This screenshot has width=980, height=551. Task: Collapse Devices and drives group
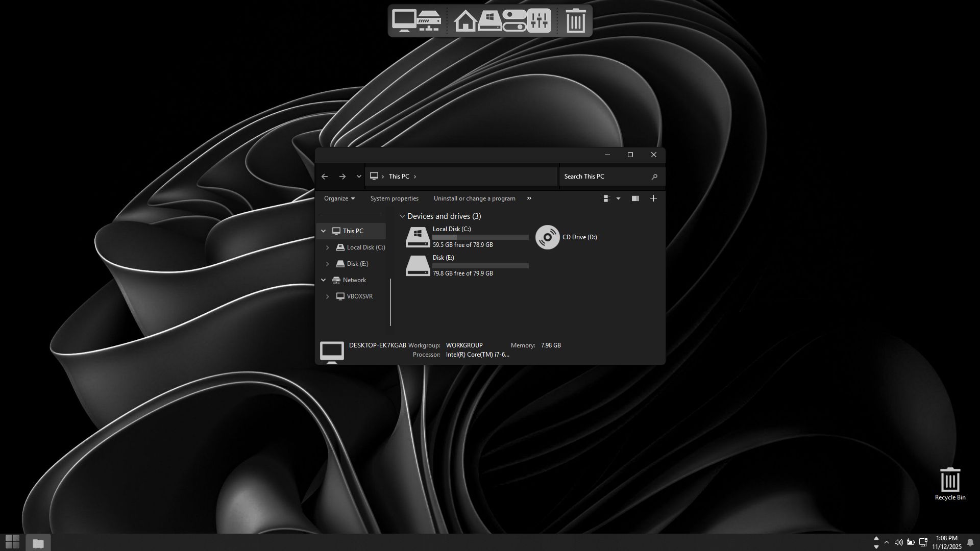coord(402,216)
